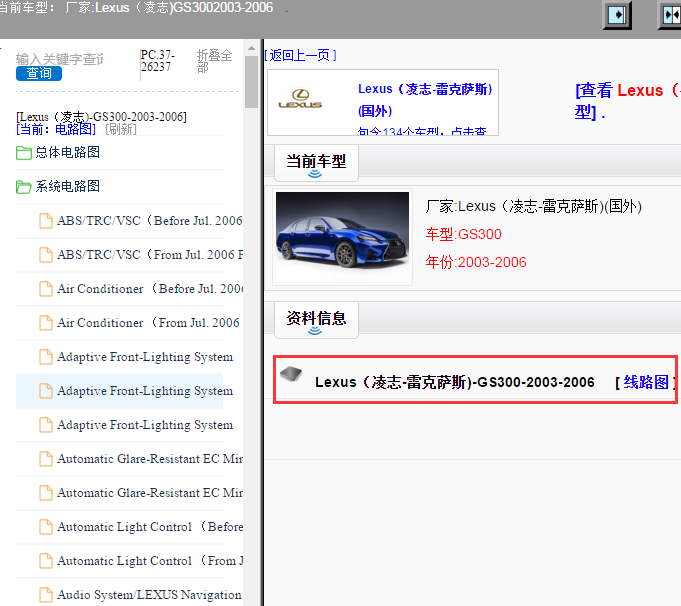
Task: Select the 当前车型 tab
Action: pos(316,162)
